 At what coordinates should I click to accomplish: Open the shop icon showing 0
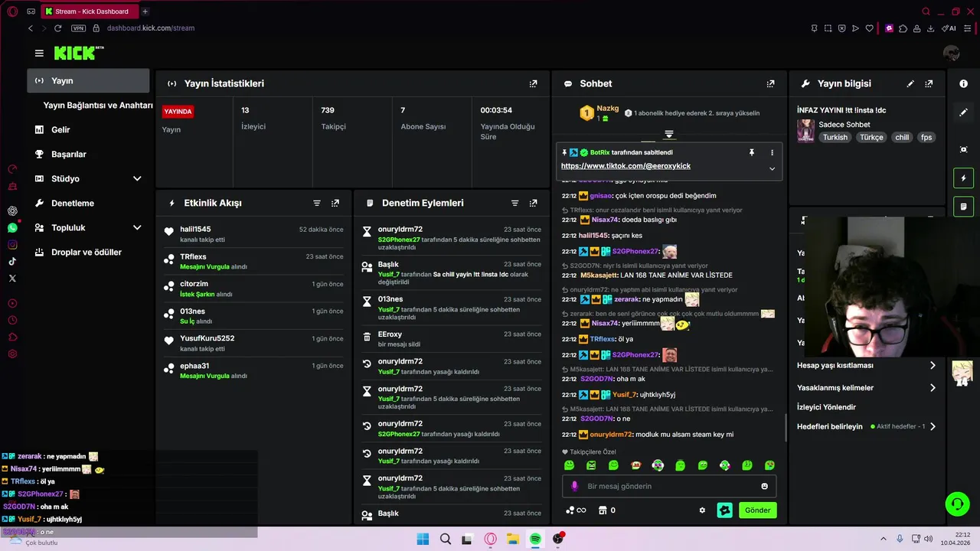click(607, 510)
